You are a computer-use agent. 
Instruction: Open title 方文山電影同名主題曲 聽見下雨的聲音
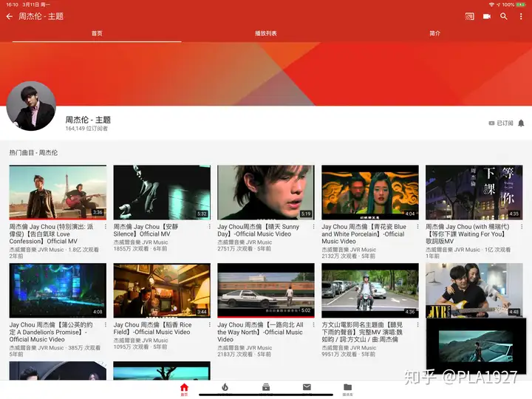click(x=362, y=332)
